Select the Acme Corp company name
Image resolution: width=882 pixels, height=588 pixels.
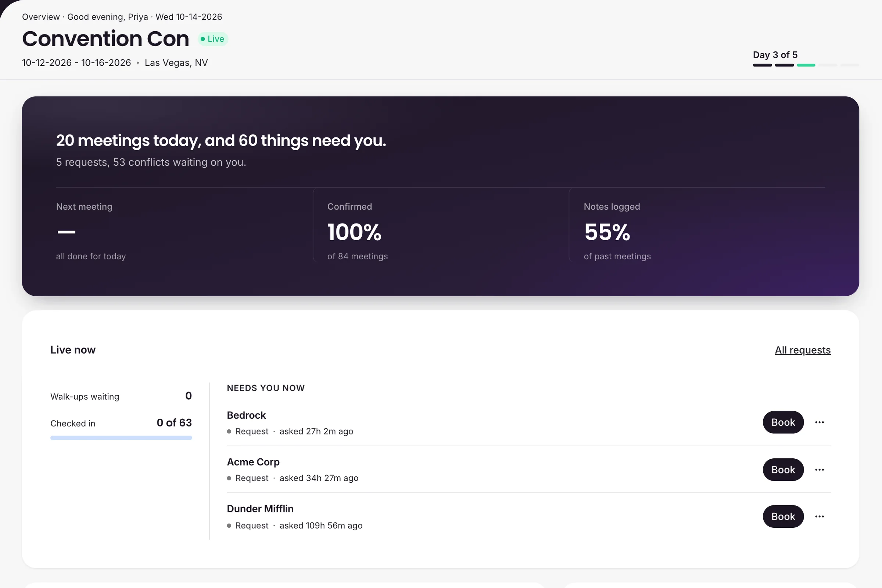(253, 462)
